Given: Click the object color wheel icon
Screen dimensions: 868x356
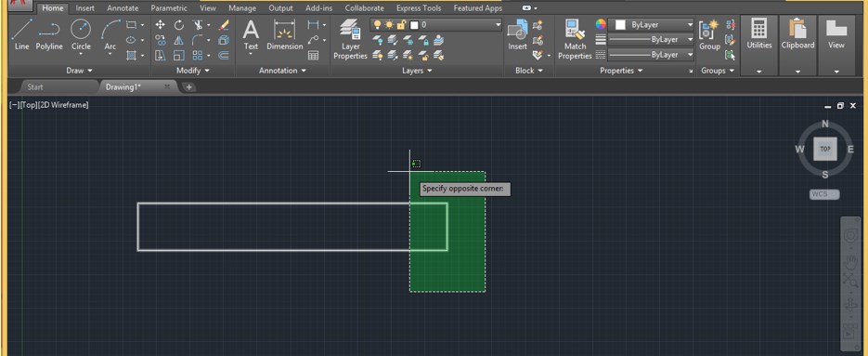Looking at the screenshot, I should (x=601, y=24).
